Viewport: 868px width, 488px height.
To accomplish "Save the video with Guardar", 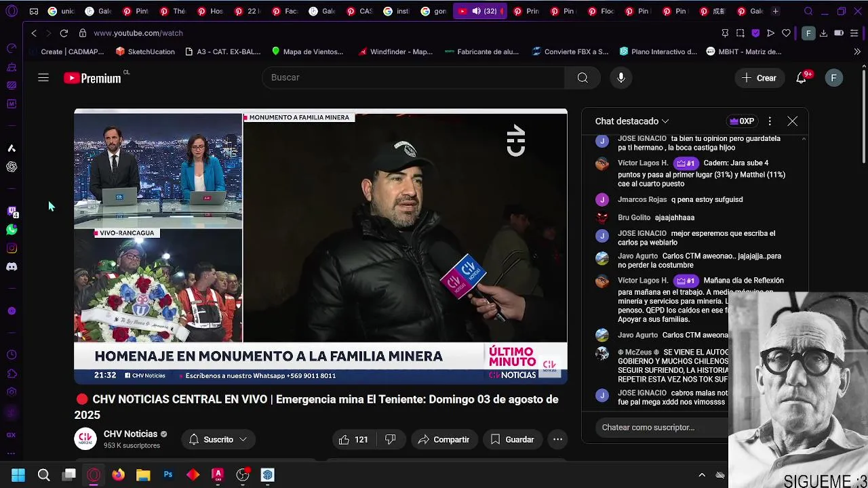I will 512,439.
